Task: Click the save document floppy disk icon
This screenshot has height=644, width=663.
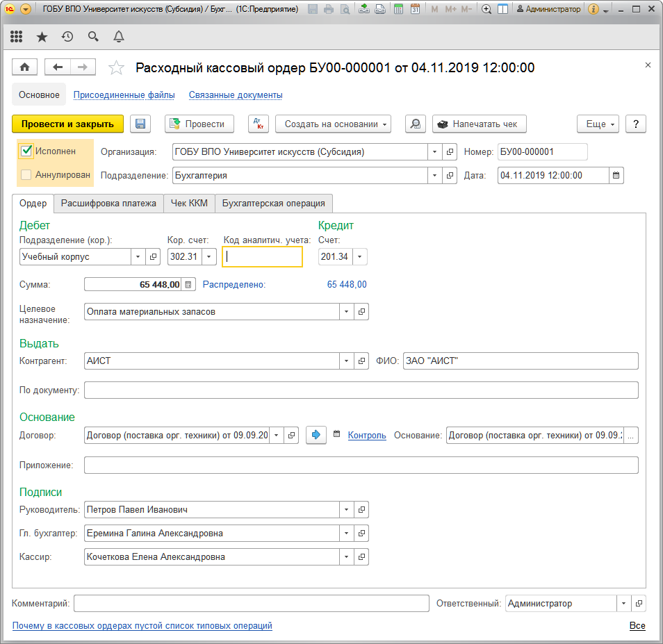Action: pos(140,124)
